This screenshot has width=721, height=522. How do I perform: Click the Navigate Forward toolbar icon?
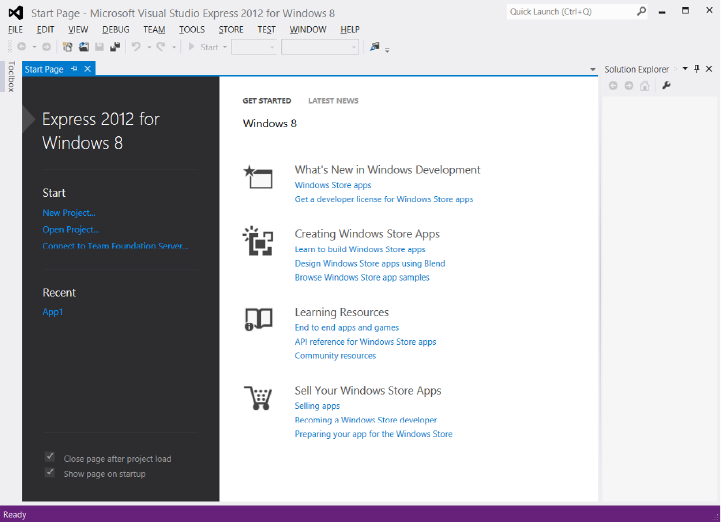pos(46,46)
